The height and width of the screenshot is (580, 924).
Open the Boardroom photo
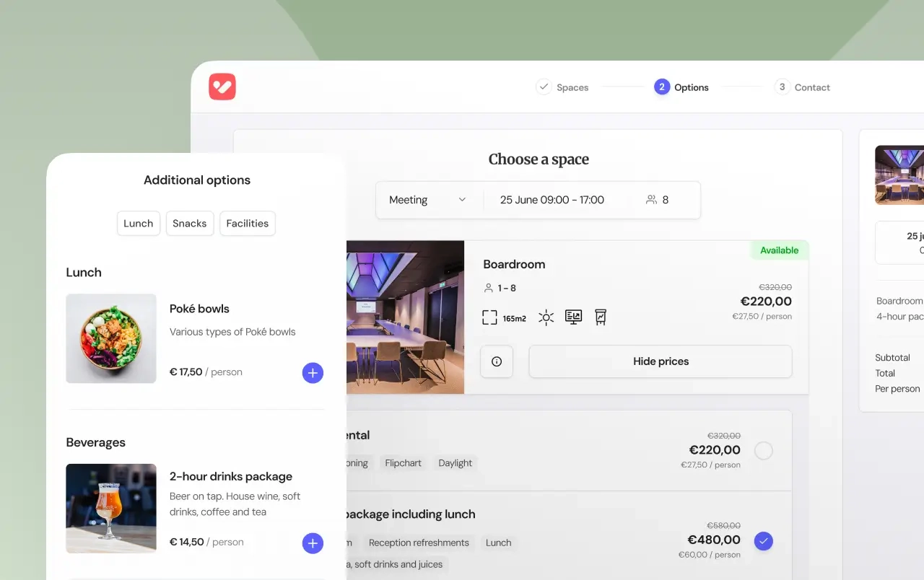coord(405,317)
